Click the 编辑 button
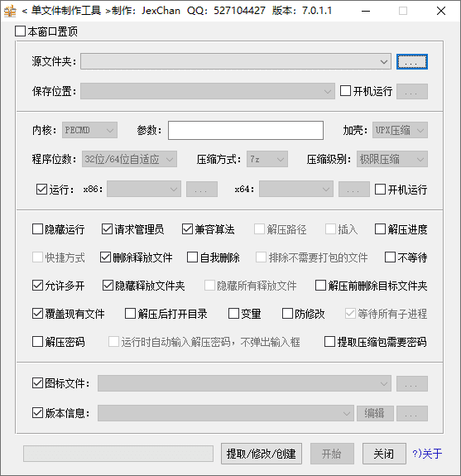The height and width of the screenshot is (476, 461). point(375,413)
